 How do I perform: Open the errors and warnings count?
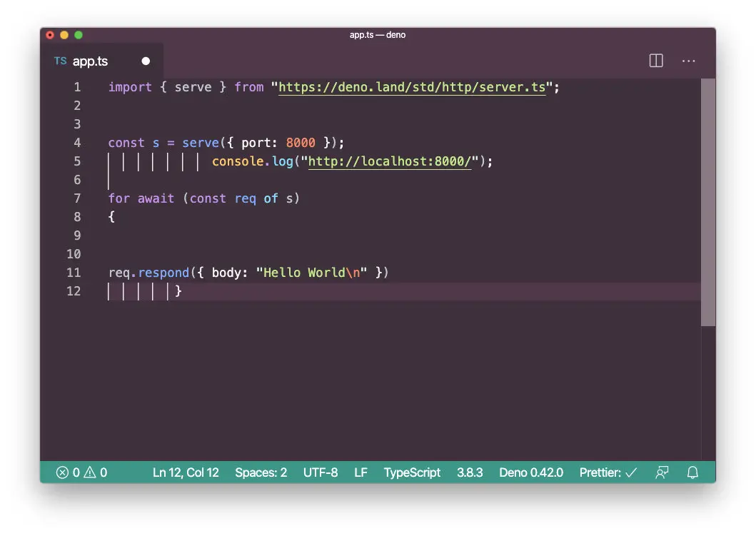click(x=81, y=472)
